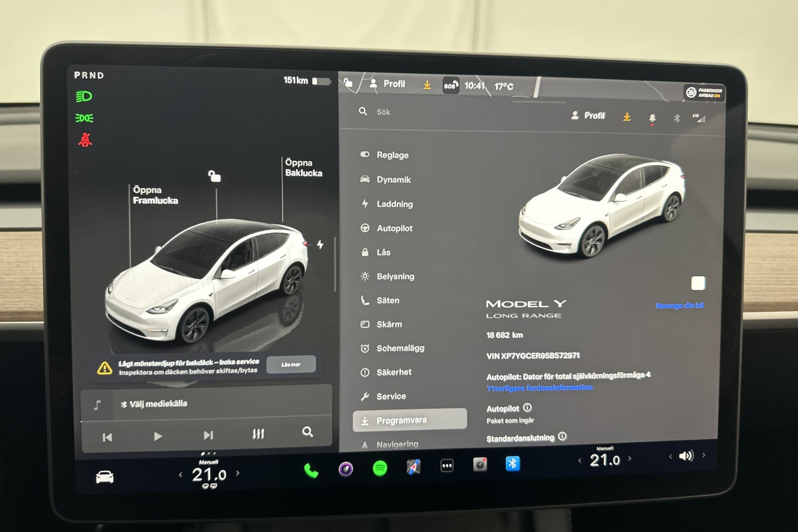Tap the Bluetooth icon in settings header
The width and height of the screenshot is (798, 532).
click(x=676, y=118)
